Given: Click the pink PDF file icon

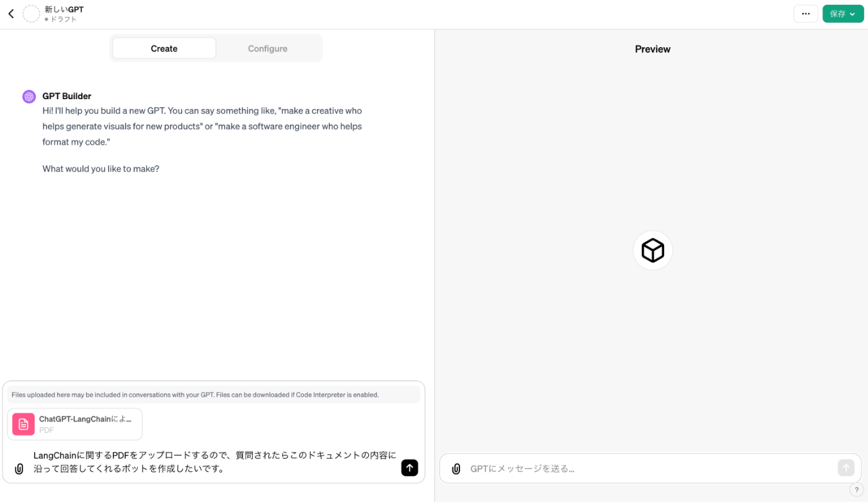Looking at the screenshot, I should point(24,424).
